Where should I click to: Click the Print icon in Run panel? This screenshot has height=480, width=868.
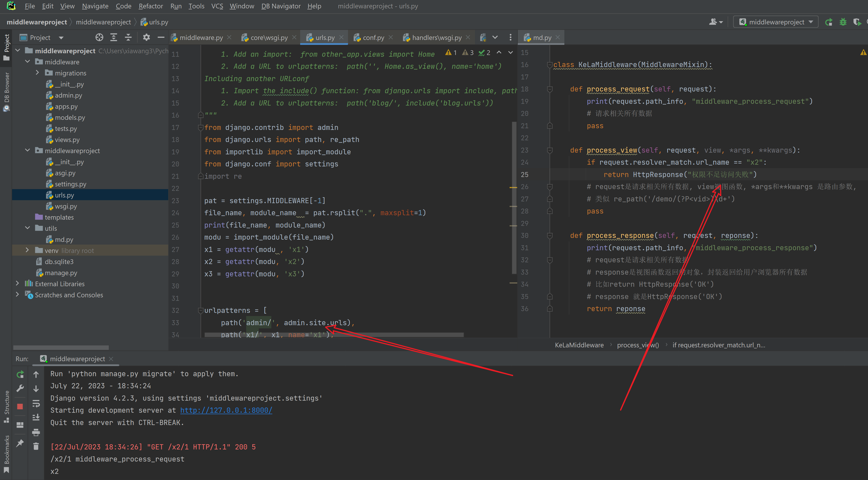pyautogui.click(x=36, y=432)
